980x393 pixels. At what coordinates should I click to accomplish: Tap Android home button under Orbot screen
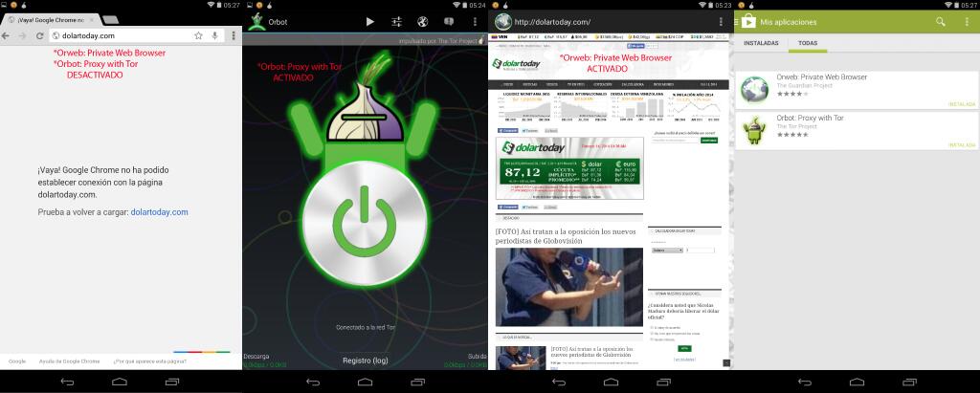pyautogui.click(x=365, y=382)
